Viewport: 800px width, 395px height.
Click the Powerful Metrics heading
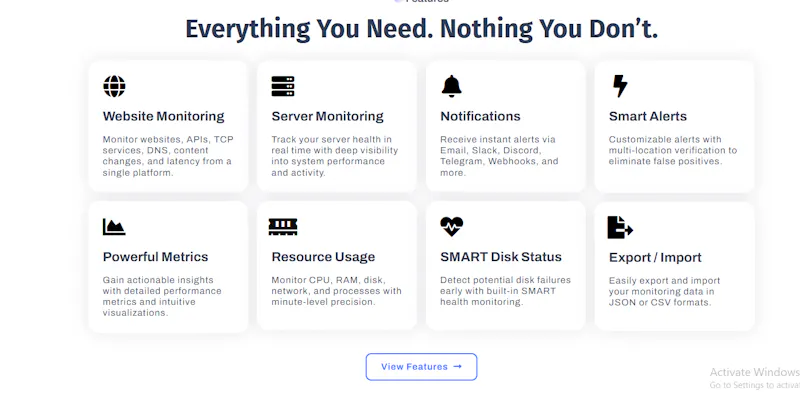coord(156,257)
